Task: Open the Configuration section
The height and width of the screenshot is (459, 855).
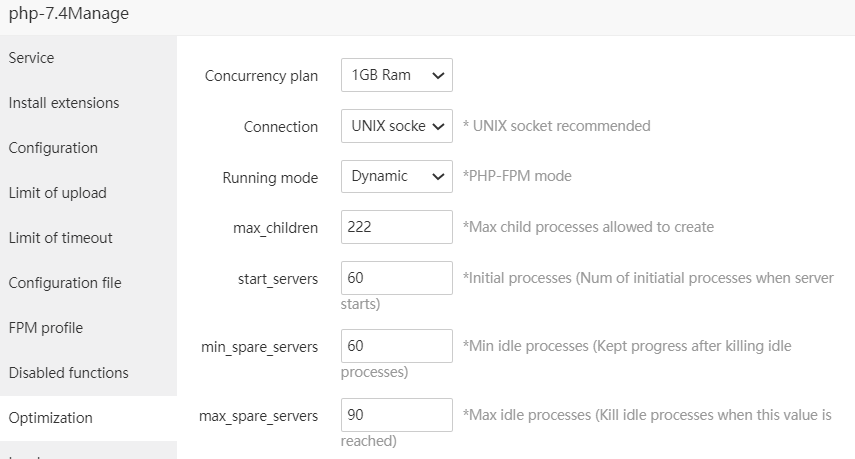Action: tap(53, 148)
